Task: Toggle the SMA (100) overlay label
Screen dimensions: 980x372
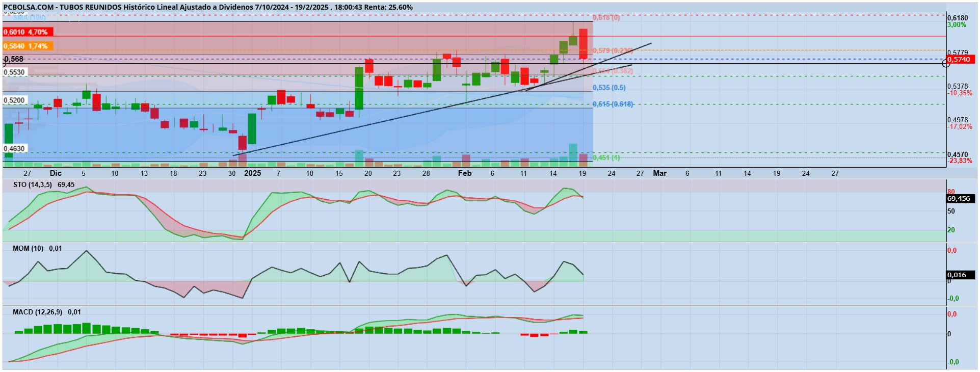Action: point(29,17)
